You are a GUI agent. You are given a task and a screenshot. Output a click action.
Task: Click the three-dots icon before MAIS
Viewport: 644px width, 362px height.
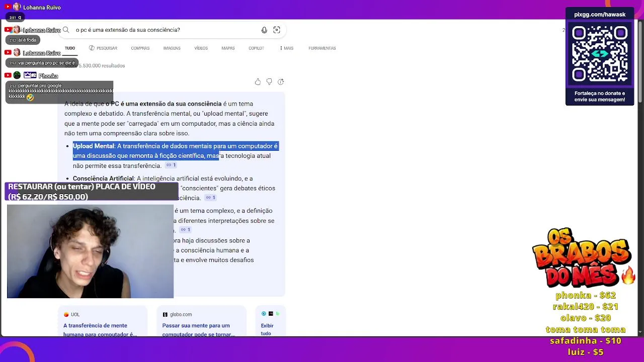pos(281,48)
